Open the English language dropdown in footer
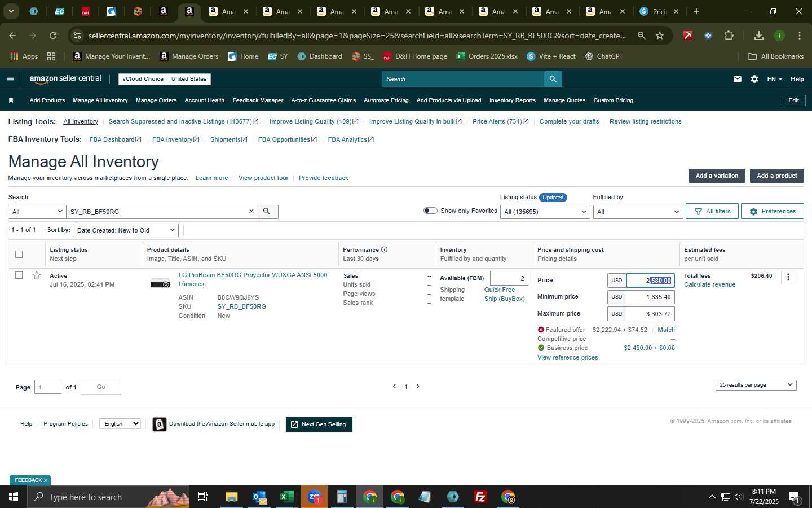Image resolution: width=812 pixels, height=508 pixels. (120, 423)
